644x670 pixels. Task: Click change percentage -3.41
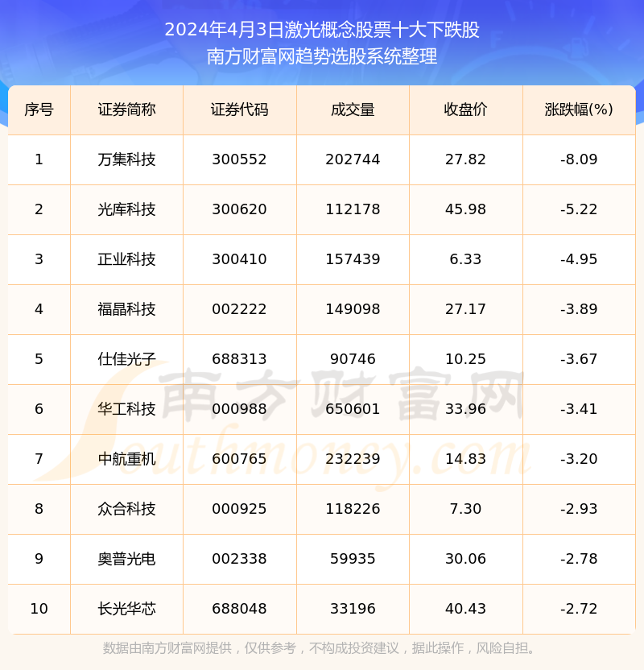tap(579, 409)
